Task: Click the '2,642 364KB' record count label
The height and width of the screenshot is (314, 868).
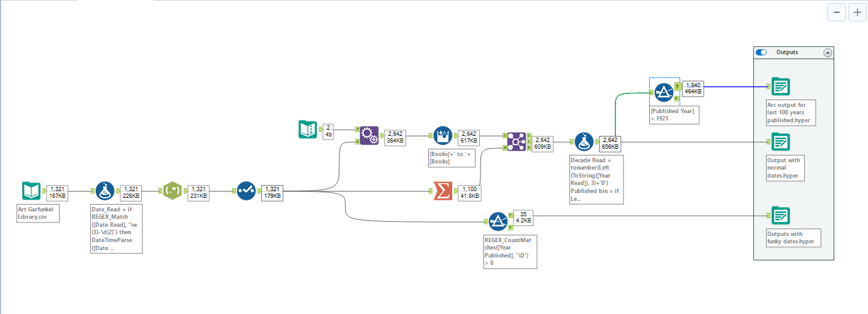Action: click(x=394, y=137)
